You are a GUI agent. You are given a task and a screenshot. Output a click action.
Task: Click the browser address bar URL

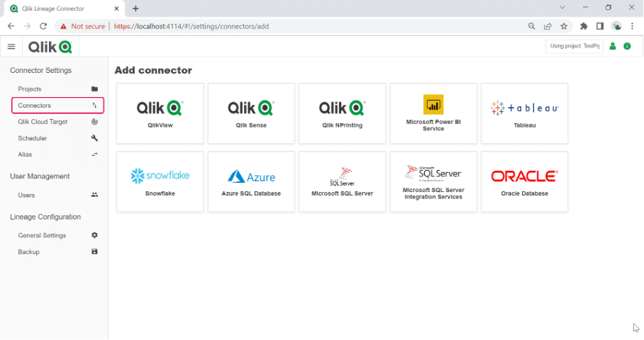pos(191,26)
